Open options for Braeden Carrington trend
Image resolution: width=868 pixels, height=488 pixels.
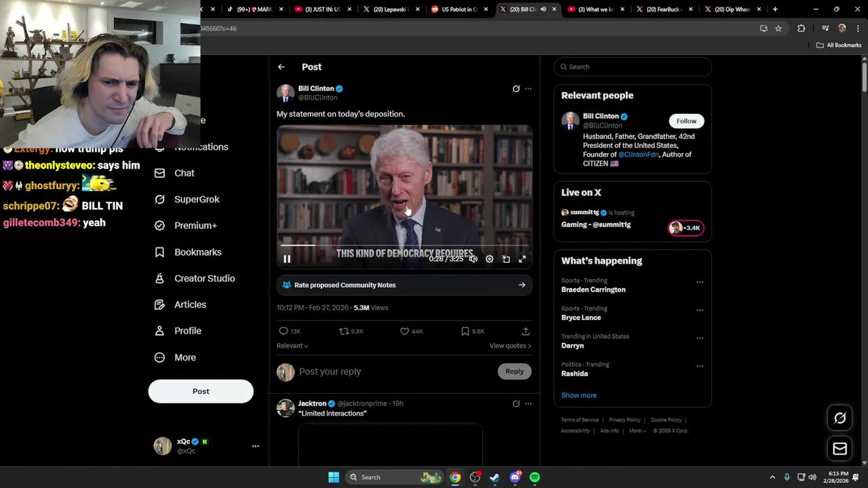click(700, 282)
